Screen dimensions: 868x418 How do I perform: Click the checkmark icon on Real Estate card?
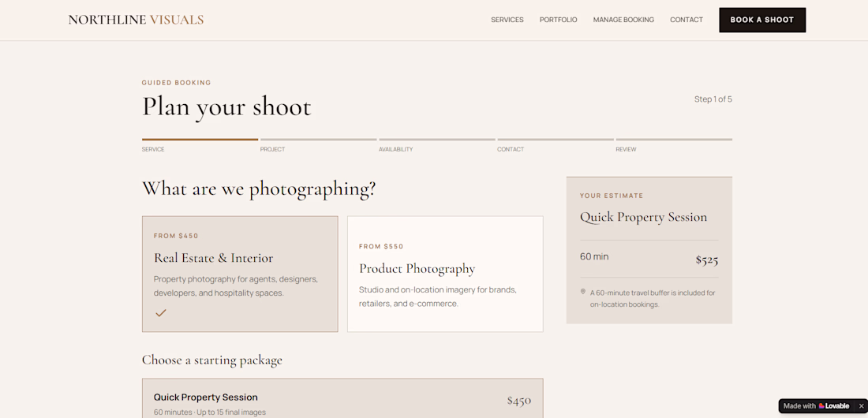coord(160,313)
